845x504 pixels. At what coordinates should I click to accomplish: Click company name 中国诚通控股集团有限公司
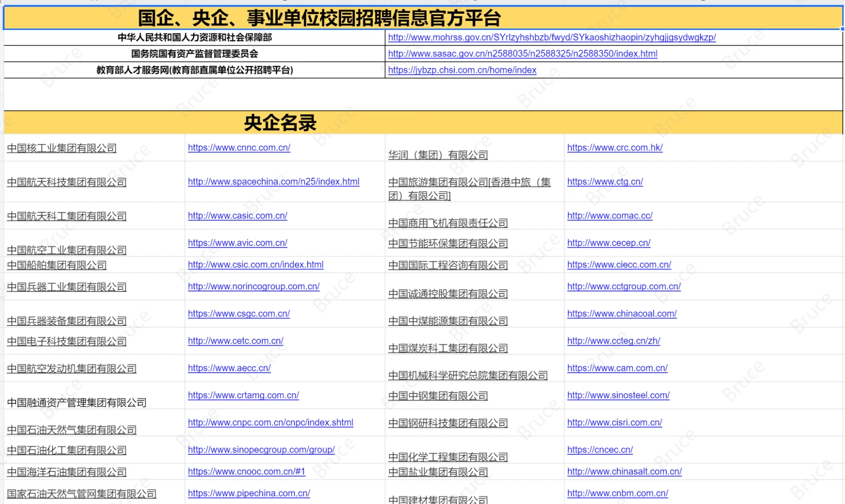448,294
